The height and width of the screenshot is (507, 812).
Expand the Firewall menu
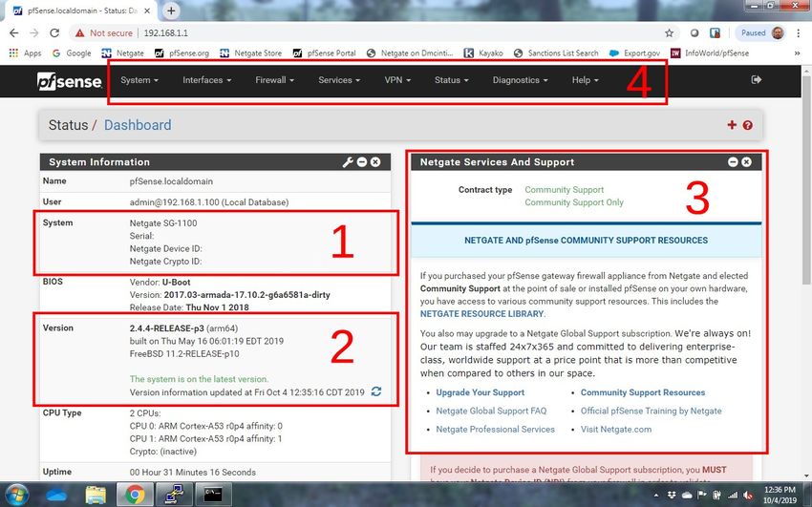pyautogui.click(x=274, y=80)
